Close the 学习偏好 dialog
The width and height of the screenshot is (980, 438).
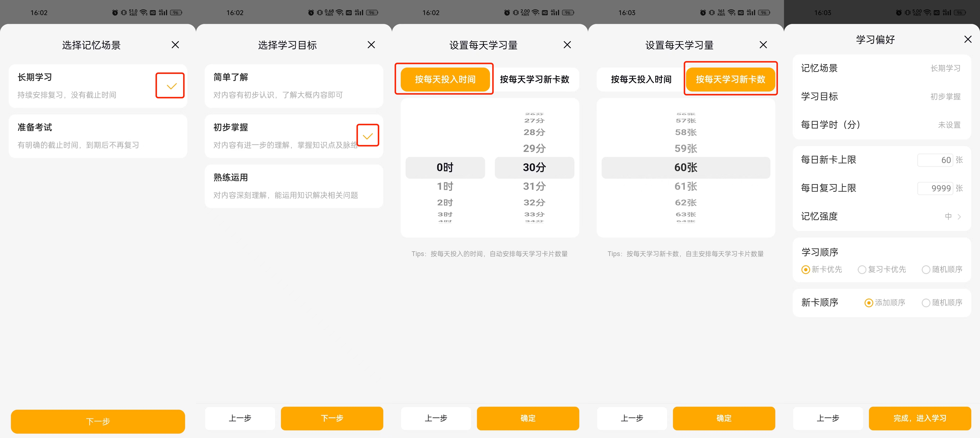click(x=968, y=39)
